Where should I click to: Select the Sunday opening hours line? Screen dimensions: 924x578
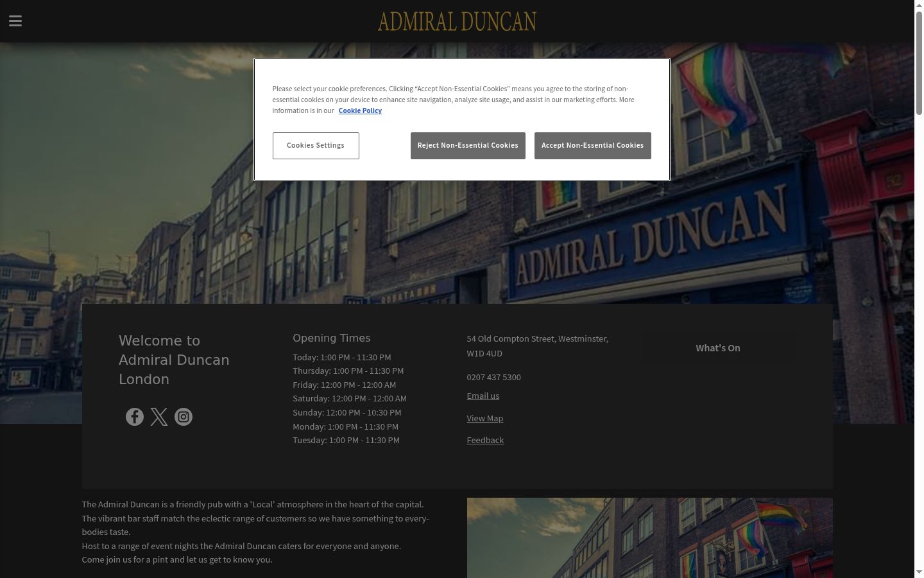pos(346,412)
